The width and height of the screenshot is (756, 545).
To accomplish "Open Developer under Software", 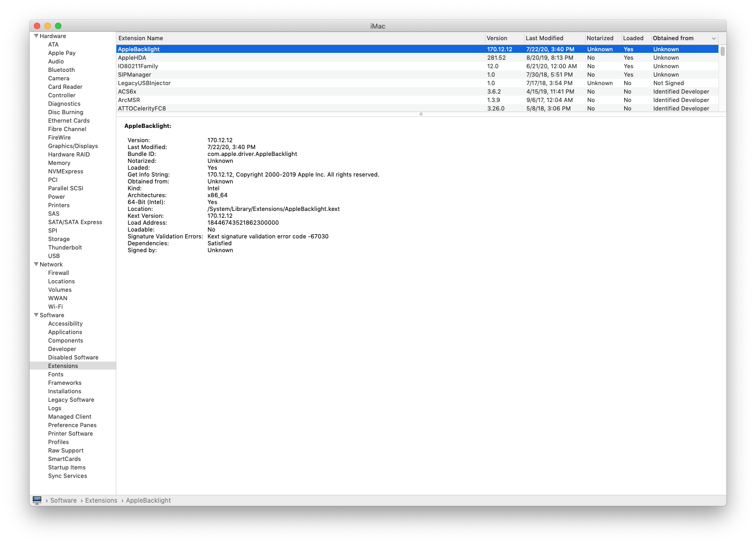I will coord(62,349).
